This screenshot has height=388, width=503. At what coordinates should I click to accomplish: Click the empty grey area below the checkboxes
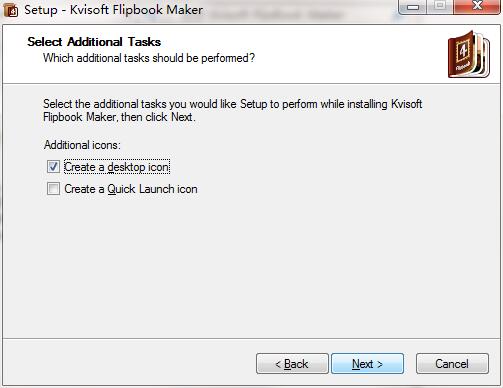click(x=251, y=267)
